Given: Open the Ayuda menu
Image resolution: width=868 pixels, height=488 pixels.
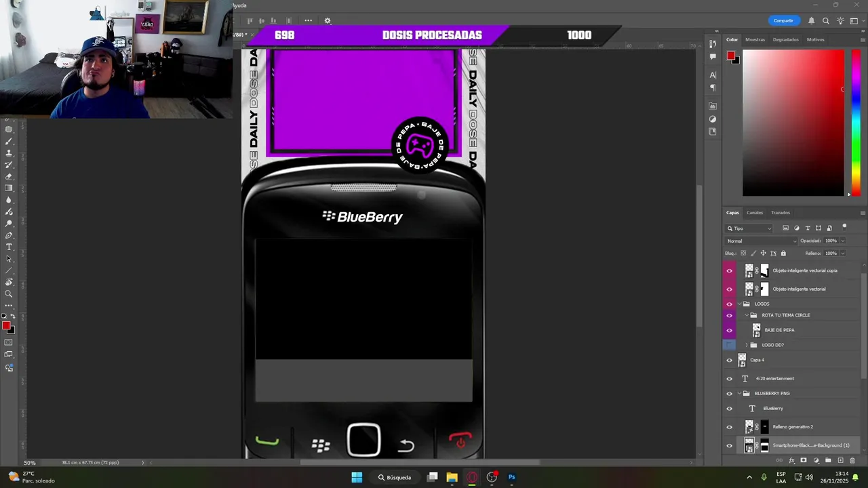Looking at the screenshot, I should (240, 5).
